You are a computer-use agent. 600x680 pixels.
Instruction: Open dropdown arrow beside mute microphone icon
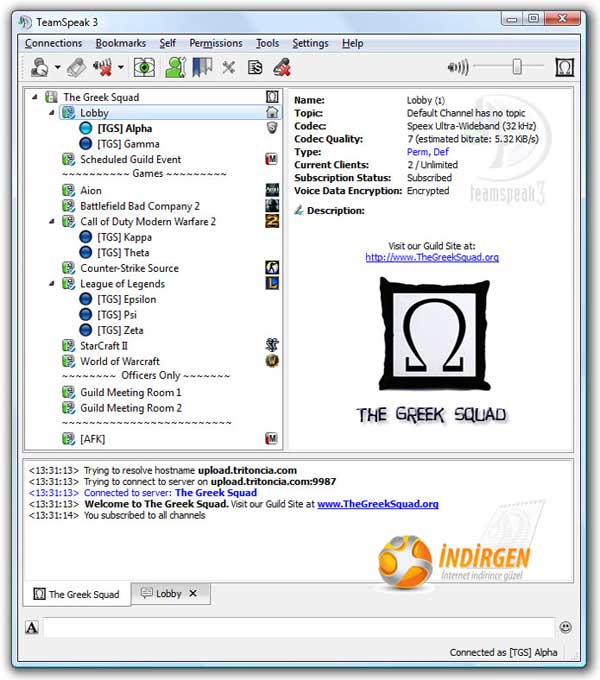(x=121, y=68)
